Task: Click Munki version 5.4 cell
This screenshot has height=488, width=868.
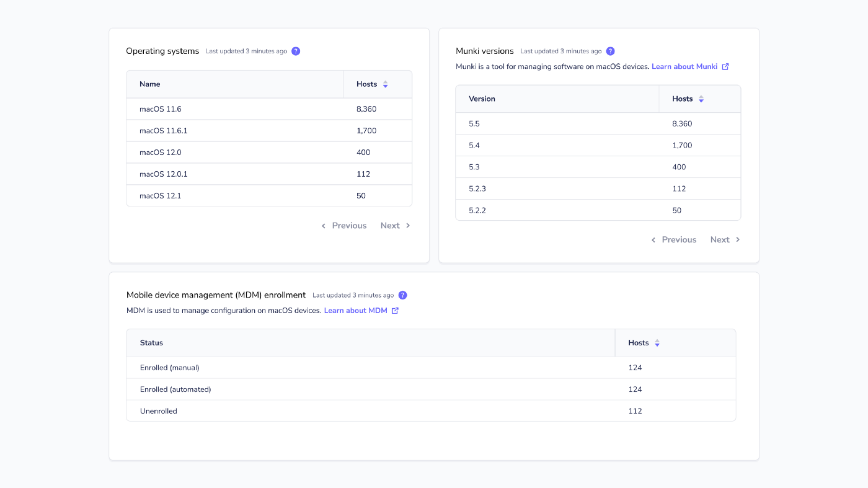Action: [474, 146]
